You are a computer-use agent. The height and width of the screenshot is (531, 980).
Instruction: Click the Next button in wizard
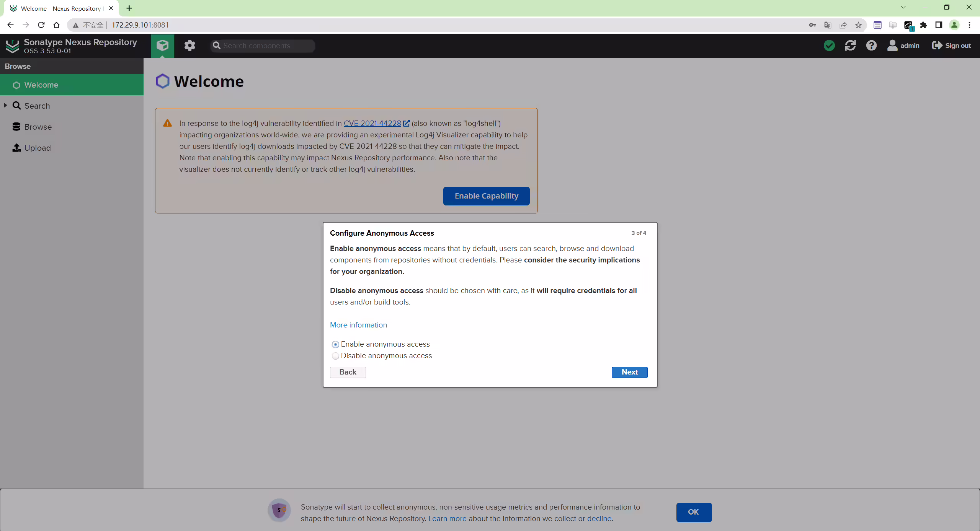coord(629,372)
